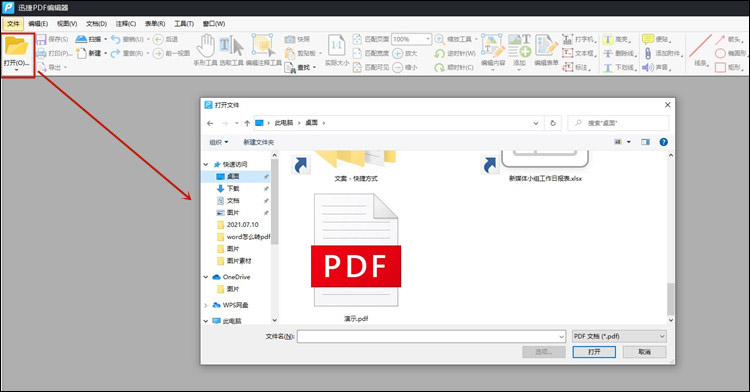
Task: Select the Hand tool
Action: coord(206,46)
